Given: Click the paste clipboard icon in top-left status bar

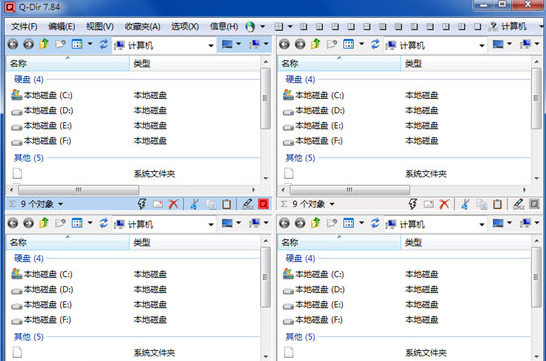Looking at the screenshot, I should point(227,204).
